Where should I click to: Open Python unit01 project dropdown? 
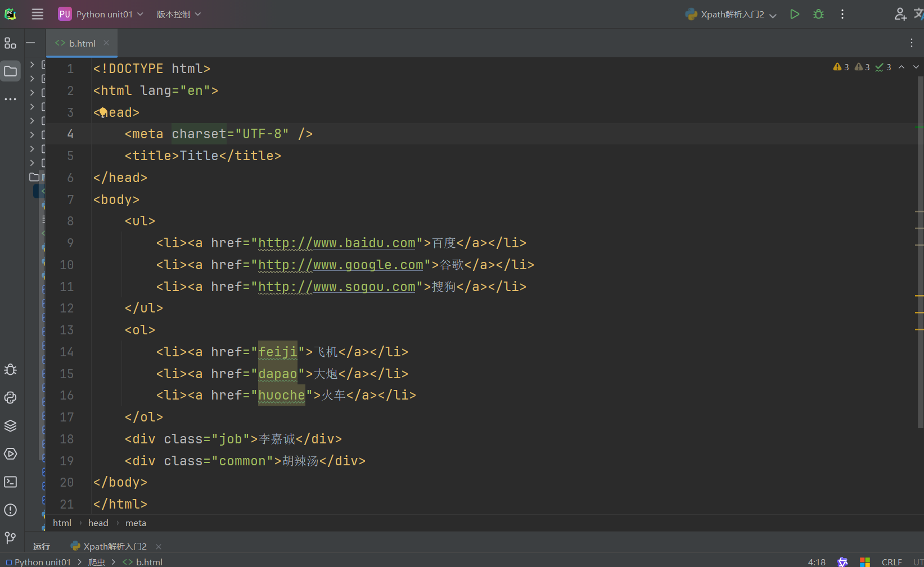(x=101, y=14)
